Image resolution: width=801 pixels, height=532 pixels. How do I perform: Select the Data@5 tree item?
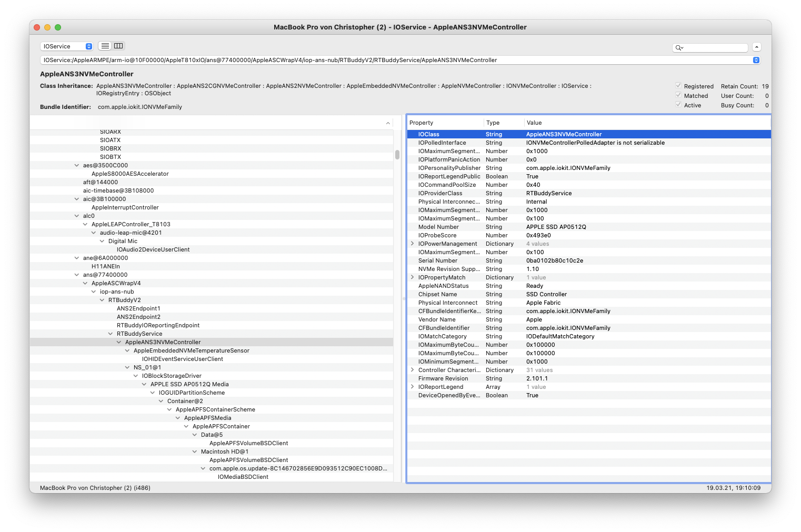coord(212,435)
